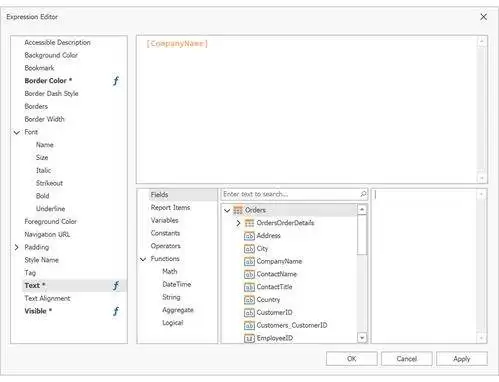Select the CompanyName field icon
The width and height of the screenshot is (499, 382).
point(249,261)
